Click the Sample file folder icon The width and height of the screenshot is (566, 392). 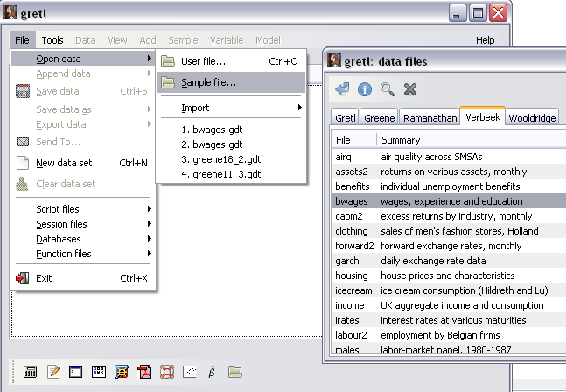tap(168, 82)
